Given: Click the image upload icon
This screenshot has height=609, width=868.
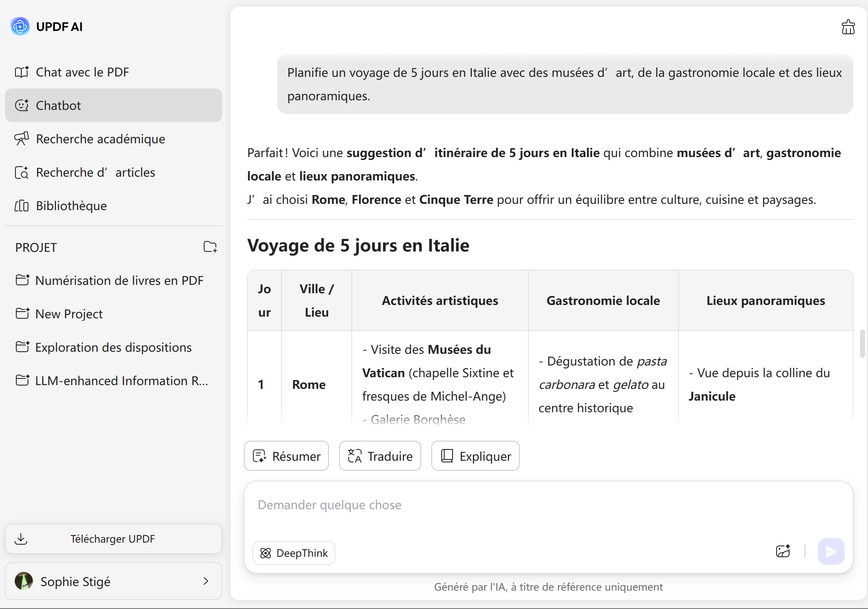Looking at the screenshot, I should tap(783, 551).
